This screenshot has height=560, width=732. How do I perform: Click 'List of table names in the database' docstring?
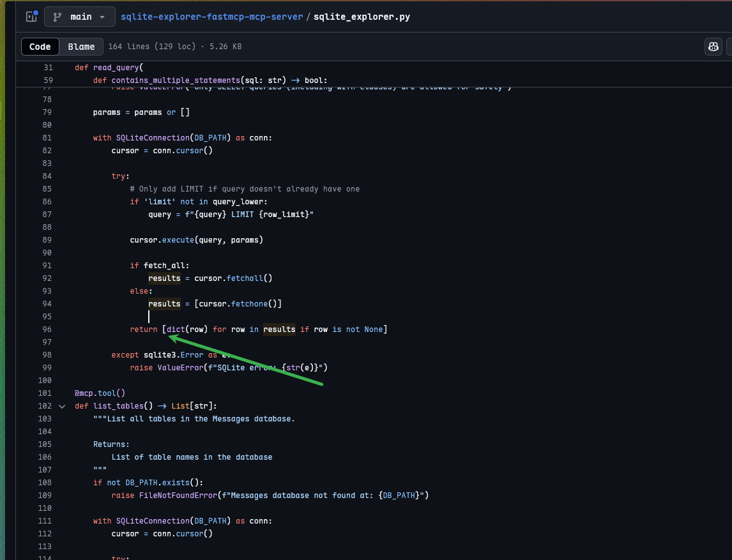click(x=192, y=457)
